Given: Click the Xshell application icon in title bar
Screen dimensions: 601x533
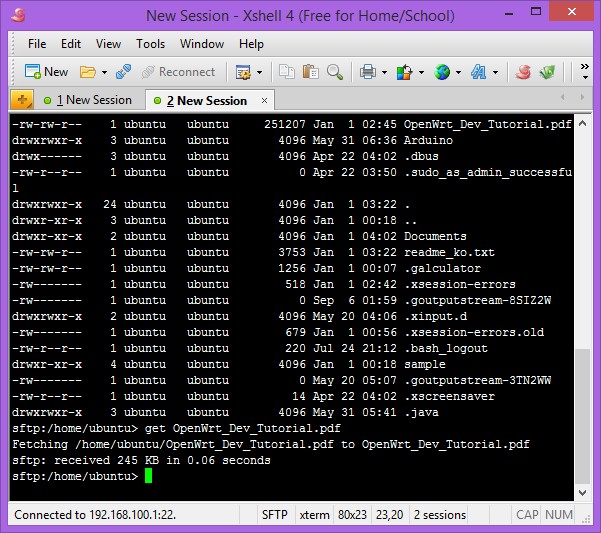Looking at the screenshot, I should click(x=18, y=15).
